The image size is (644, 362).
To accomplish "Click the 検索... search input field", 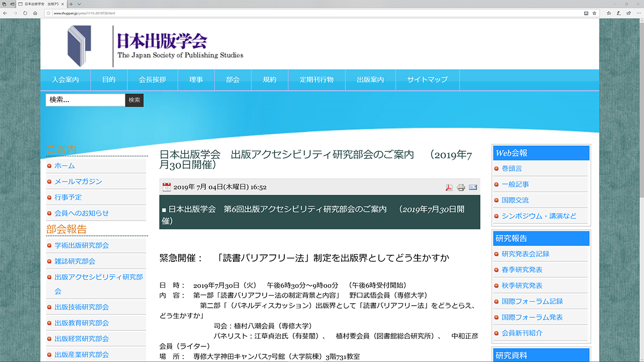I will [85, 100].
